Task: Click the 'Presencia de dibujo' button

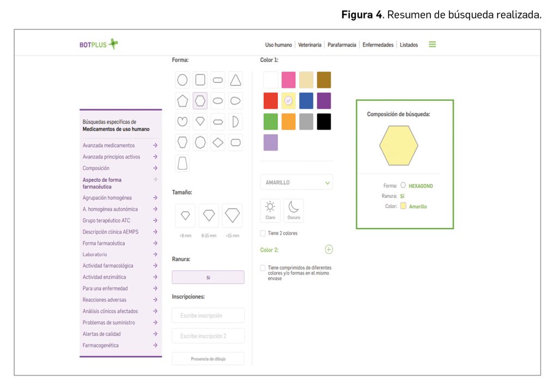Action: tap(208, 359)
